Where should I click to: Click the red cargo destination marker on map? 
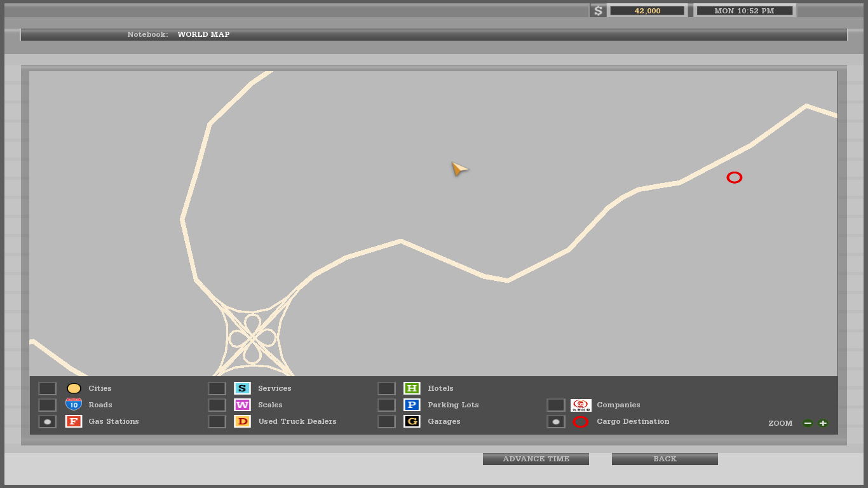tap(734, 178)
